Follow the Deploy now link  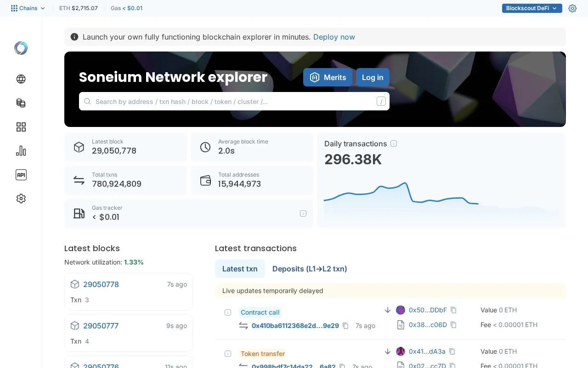pos(334,37)
